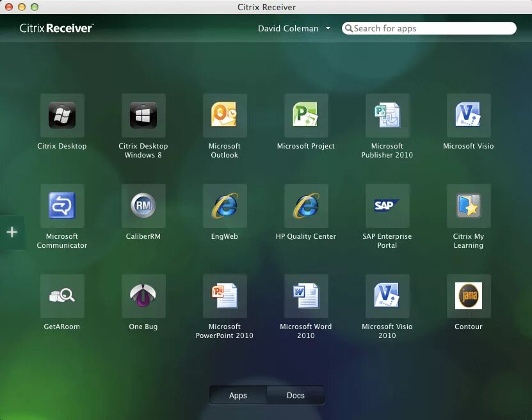Click the "CaliberRM" label text
Viewport: 532px width, 420px height.
[x=143, y=236]
